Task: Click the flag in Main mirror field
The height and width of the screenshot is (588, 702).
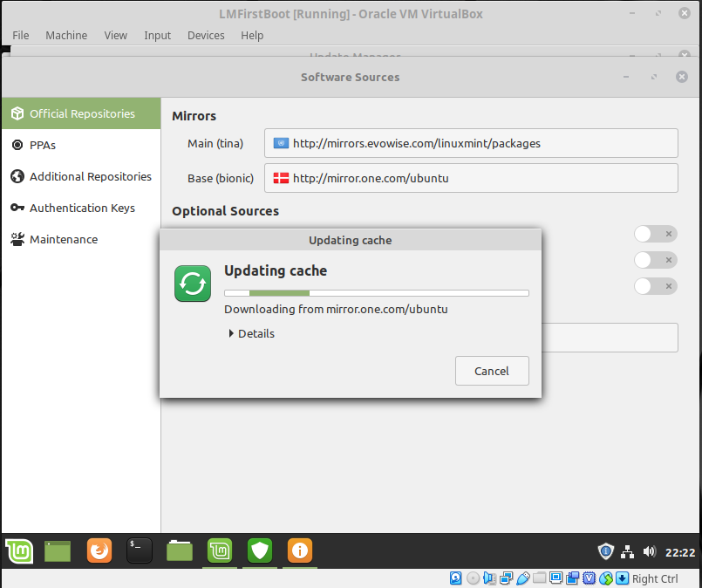Action: 281,143
